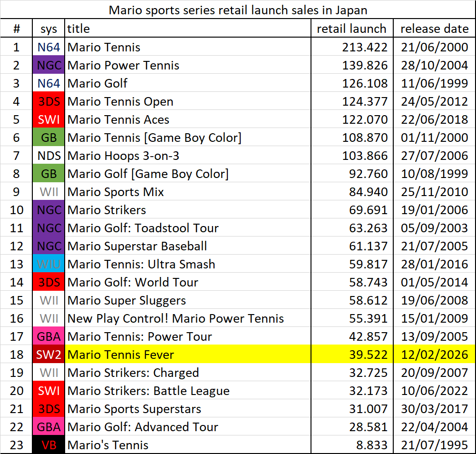Click the table title at the top
The width and height of the screenshot is (476, 454).
coord(238,10)
